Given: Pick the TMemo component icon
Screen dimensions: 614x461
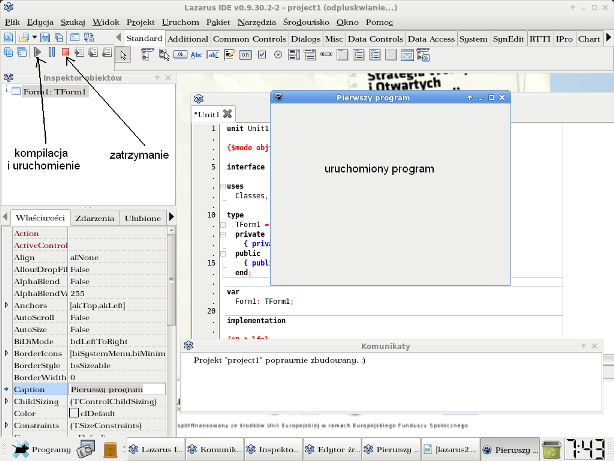Looking at the screenshot, I should point(229,55).
